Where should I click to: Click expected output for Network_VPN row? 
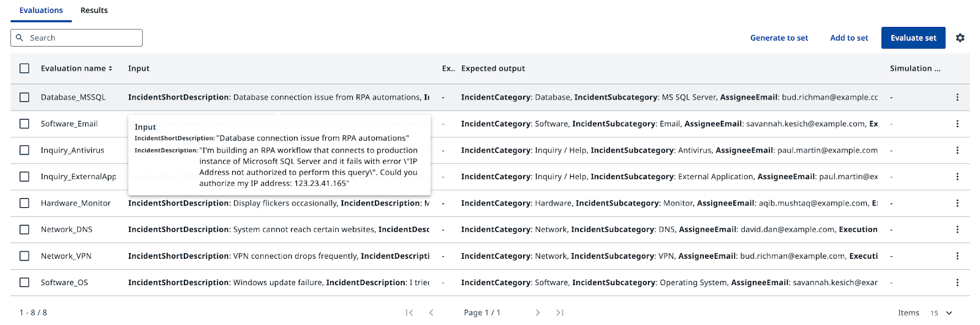[669, 256]
